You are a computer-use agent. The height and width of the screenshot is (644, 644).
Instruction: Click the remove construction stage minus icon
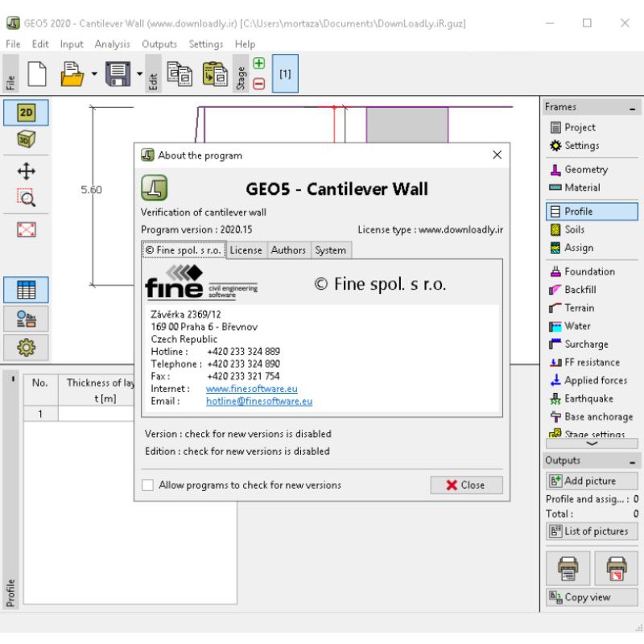coord(258,83)
